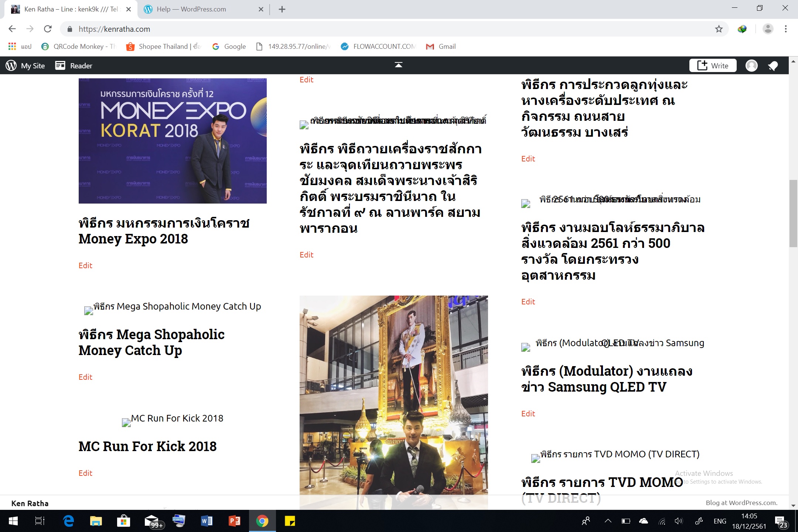The image size is (798, 532).
Task: Open WordPress notifications bell icon
Action: pos(773,66)
